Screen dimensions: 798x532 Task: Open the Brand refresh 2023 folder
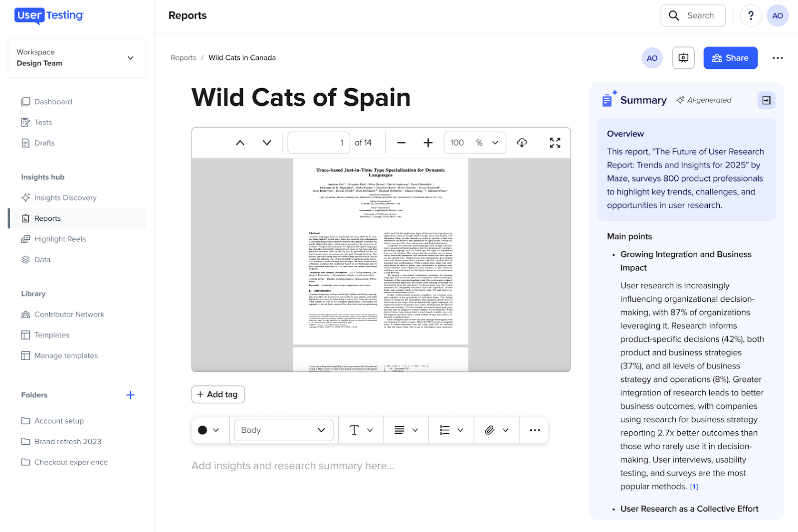(x=68, y=441)
